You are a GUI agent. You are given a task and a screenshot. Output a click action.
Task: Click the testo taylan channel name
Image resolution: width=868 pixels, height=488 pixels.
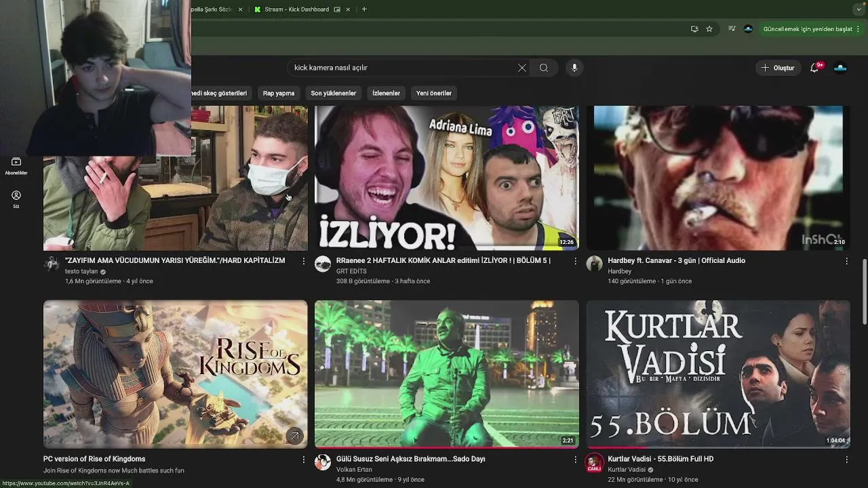point(81,271)
